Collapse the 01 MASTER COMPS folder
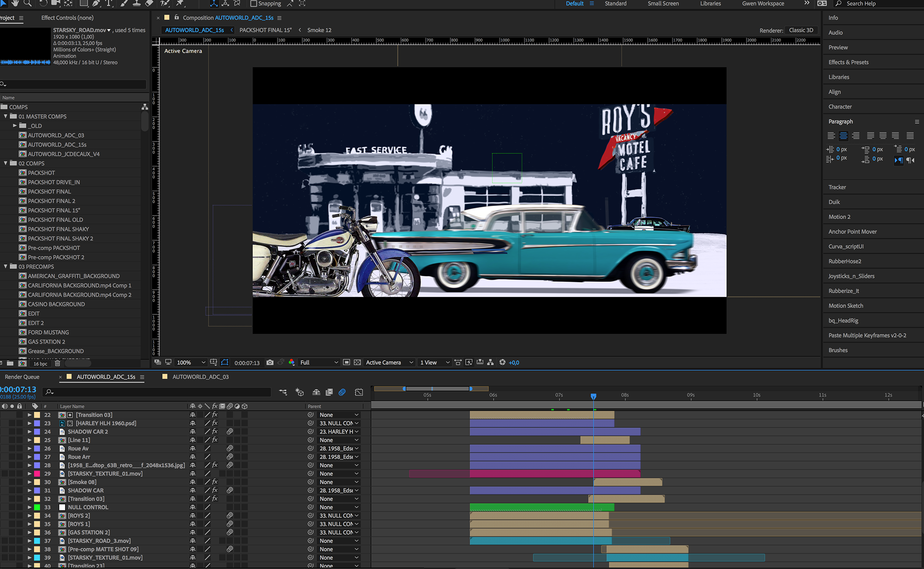The height and width of the screenshot is (569, 924). pyautogui.click(x=6, y=116)
